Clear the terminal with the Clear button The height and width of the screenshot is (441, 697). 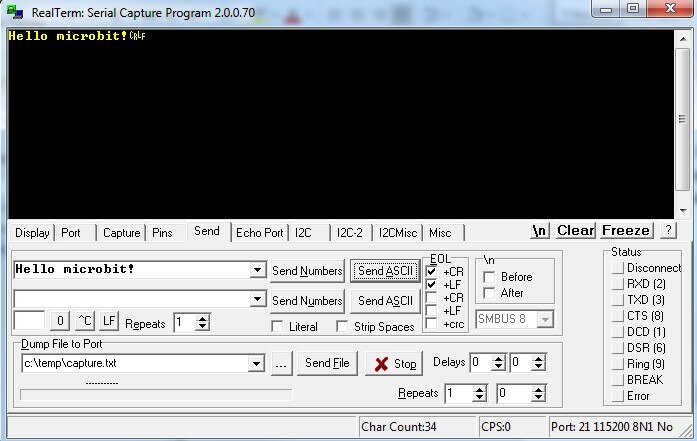pyautogui.click(x=575, y=231)
